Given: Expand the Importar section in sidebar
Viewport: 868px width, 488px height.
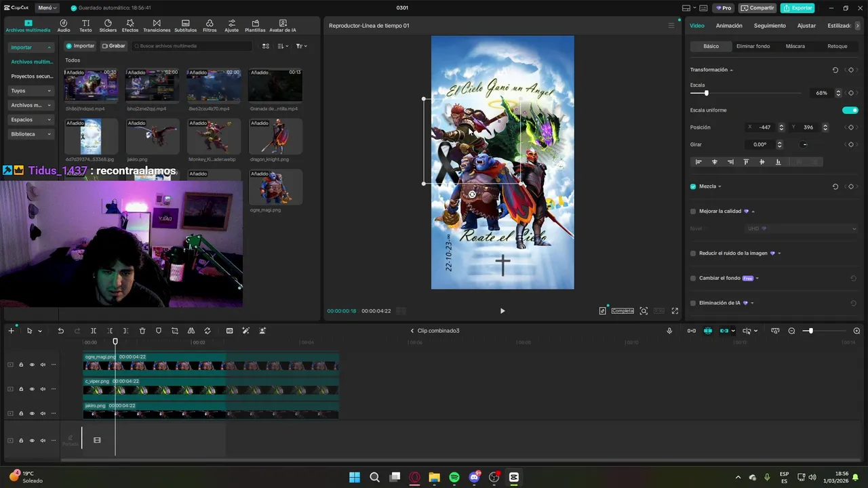Looking at the screenshot, I should point(31,47).
